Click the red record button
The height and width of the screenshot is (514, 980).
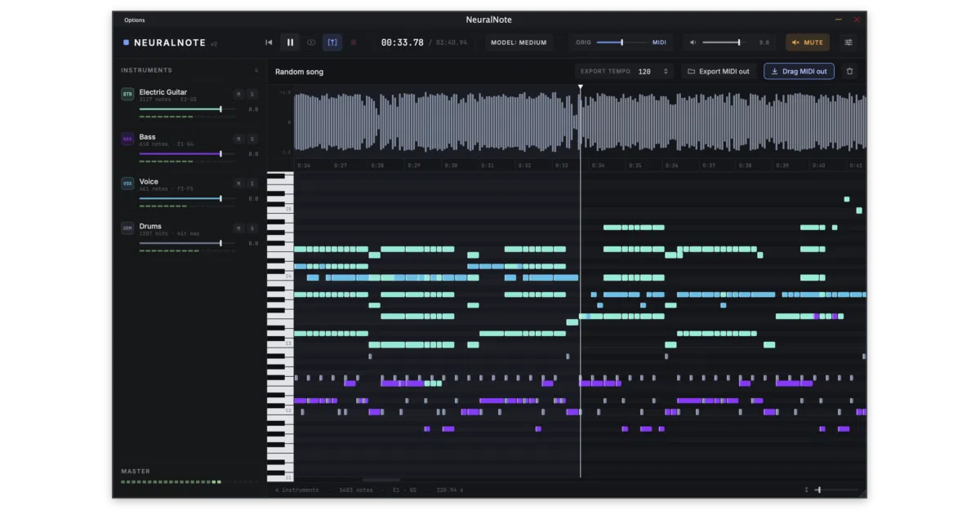pos(354,42)
